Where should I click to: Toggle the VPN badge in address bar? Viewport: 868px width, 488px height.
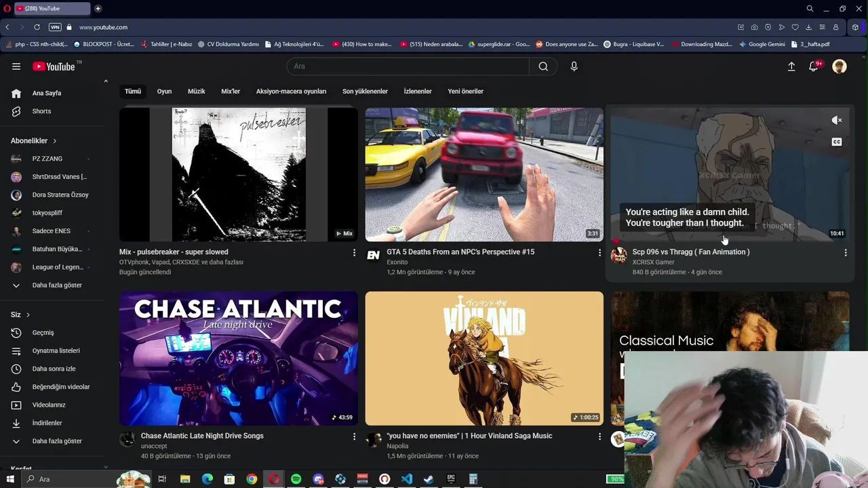tap(55, 27)
